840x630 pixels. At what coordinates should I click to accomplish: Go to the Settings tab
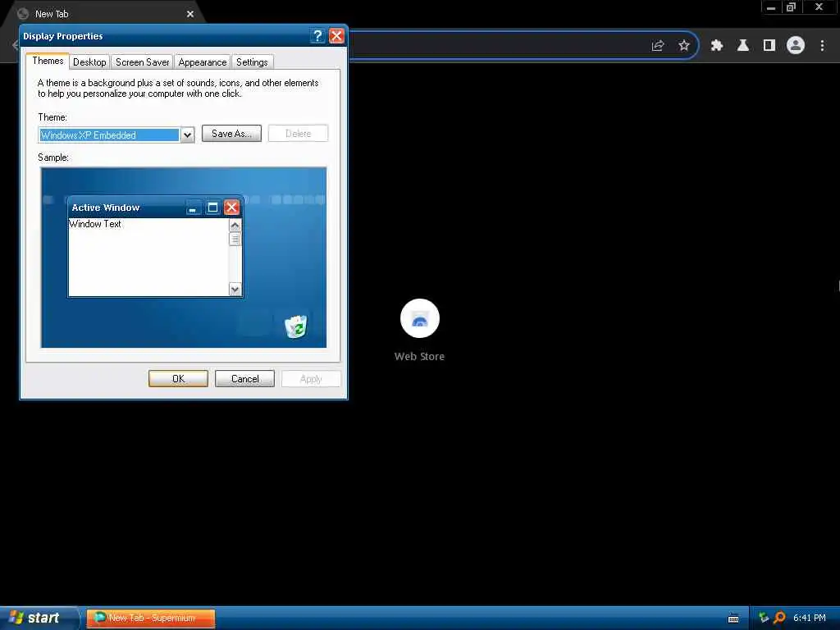pos(252,62)
